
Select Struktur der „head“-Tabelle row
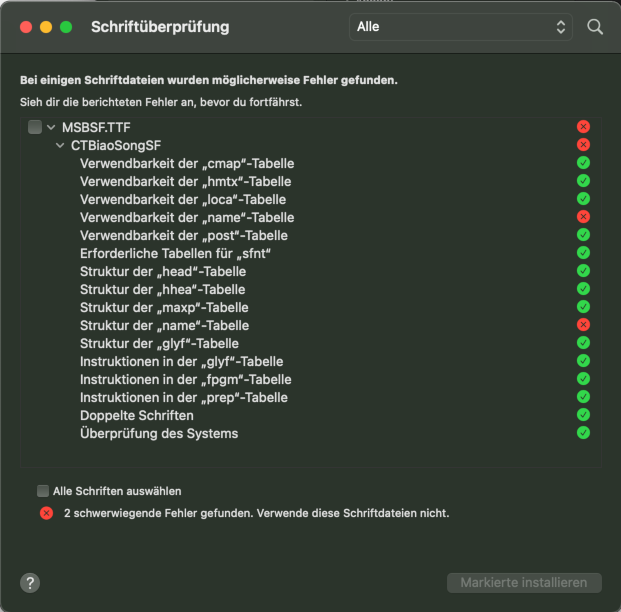point(163,271)
